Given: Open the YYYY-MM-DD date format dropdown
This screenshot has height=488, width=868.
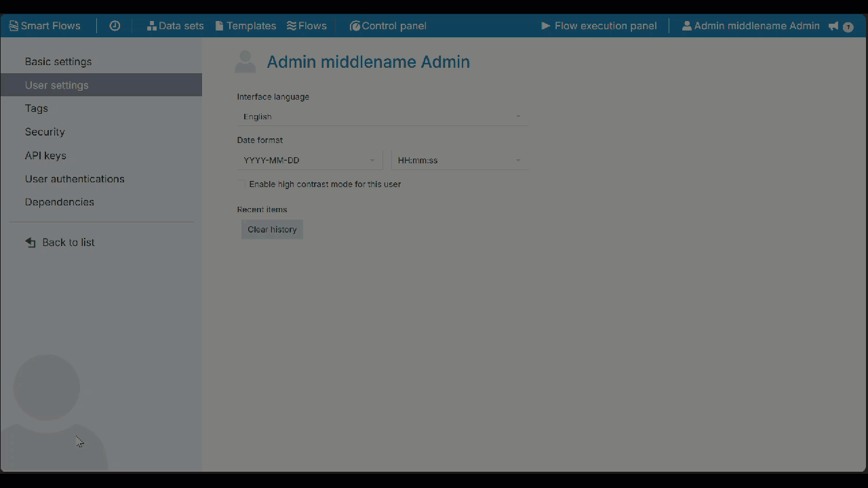Looking at the screenshot, I should pyautogui.click(x=309, y=161).
